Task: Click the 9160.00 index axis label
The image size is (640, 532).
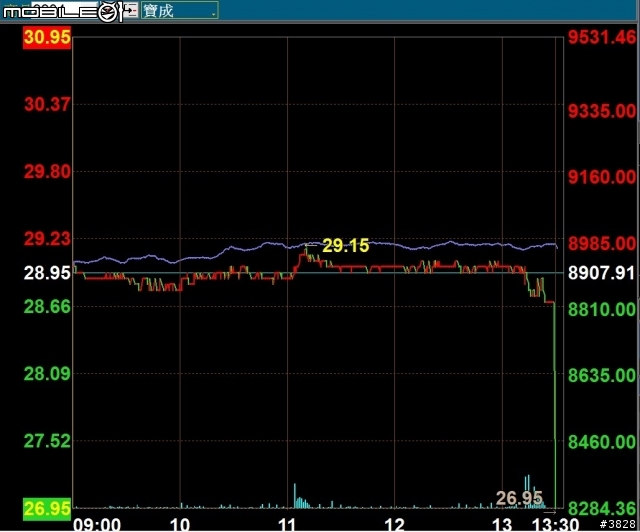Action: pos(602,177)
